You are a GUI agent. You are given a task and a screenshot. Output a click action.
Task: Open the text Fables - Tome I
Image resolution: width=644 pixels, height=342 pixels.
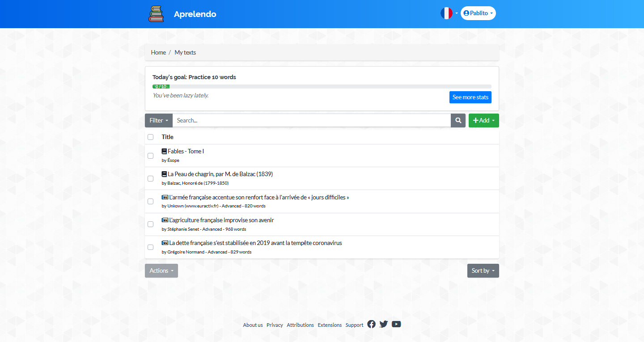(186, 151)
